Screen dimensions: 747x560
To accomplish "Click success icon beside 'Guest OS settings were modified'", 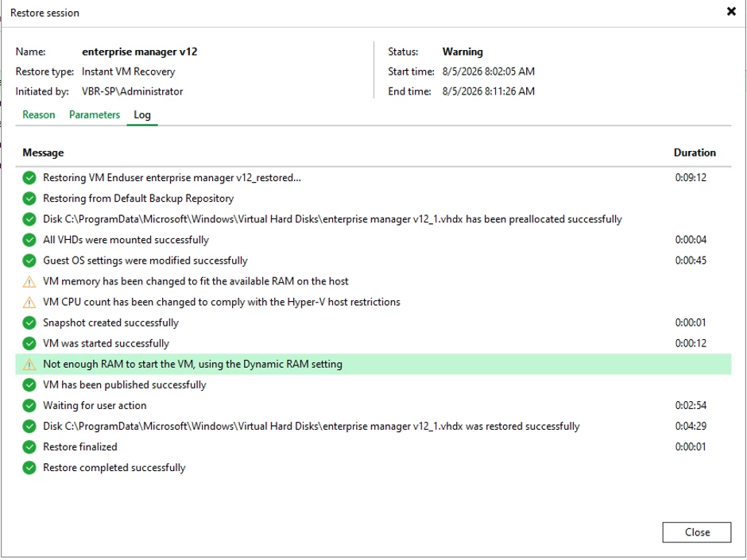I will coord(29,261).
